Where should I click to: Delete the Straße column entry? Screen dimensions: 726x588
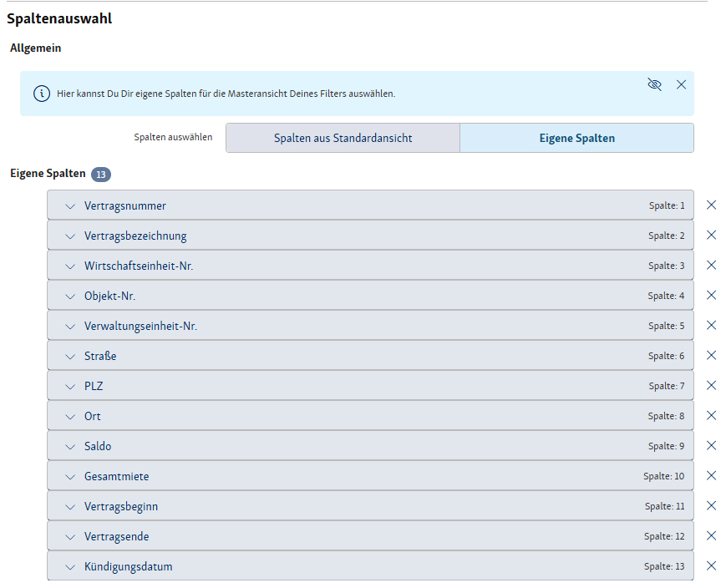pyautogui.click(x=711, y=356)
